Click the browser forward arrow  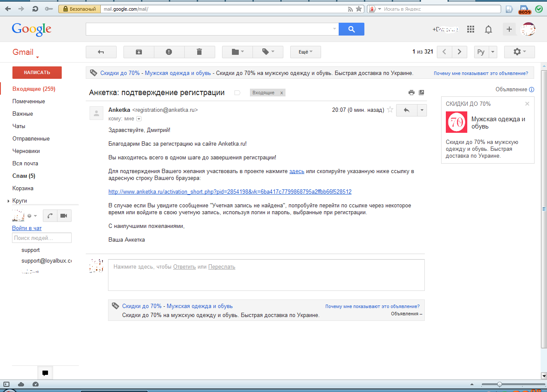point(21,9)
